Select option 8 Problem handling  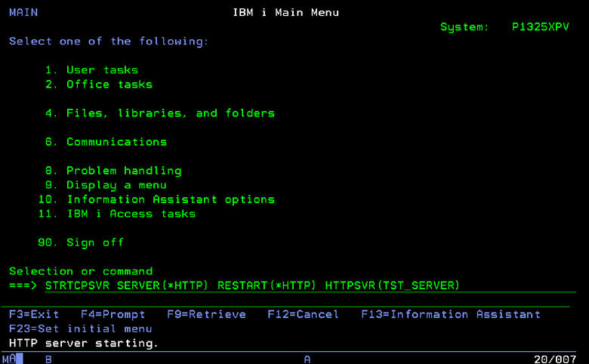pyautogui.click(x=113, y=171)
